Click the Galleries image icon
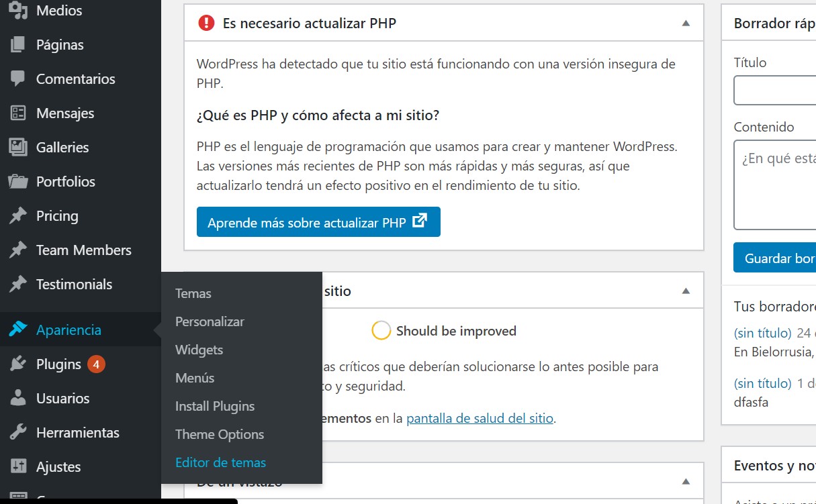 18,147
